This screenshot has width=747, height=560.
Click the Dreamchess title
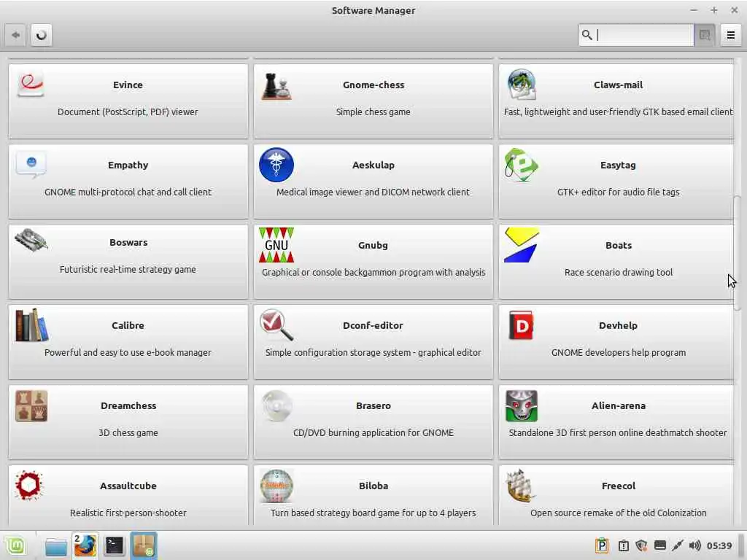(x=128, y=405)
